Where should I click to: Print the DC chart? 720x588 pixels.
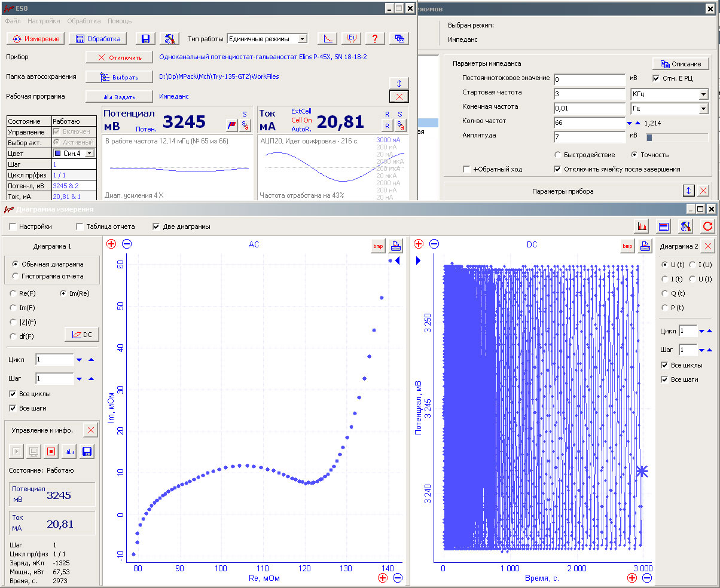pyautogui.click(x=645, y=246)
